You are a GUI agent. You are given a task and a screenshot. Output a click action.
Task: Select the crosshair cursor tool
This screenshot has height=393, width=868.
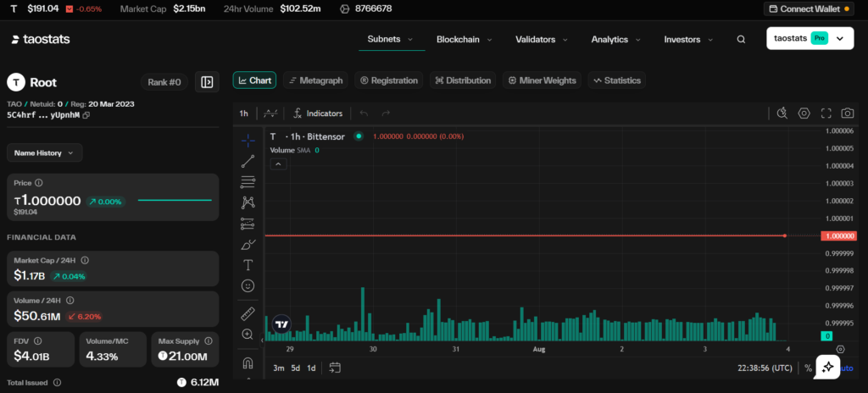pyautogui.click(x=248, y=141)
